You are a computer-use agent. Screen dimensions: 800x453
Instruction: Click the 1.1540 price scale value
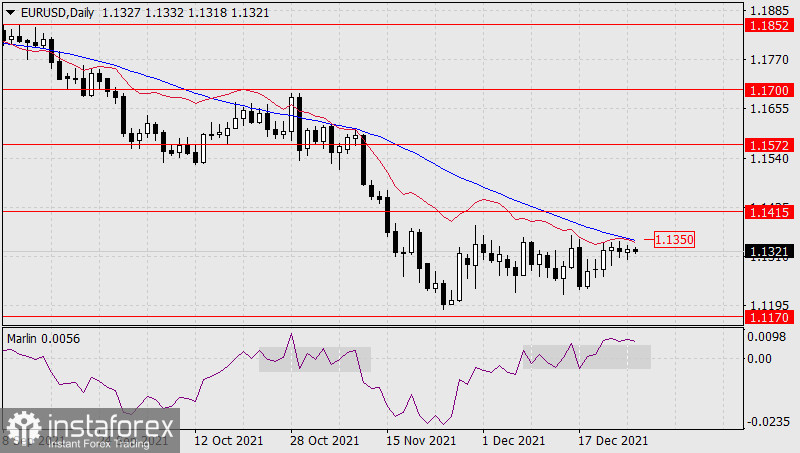769,158
